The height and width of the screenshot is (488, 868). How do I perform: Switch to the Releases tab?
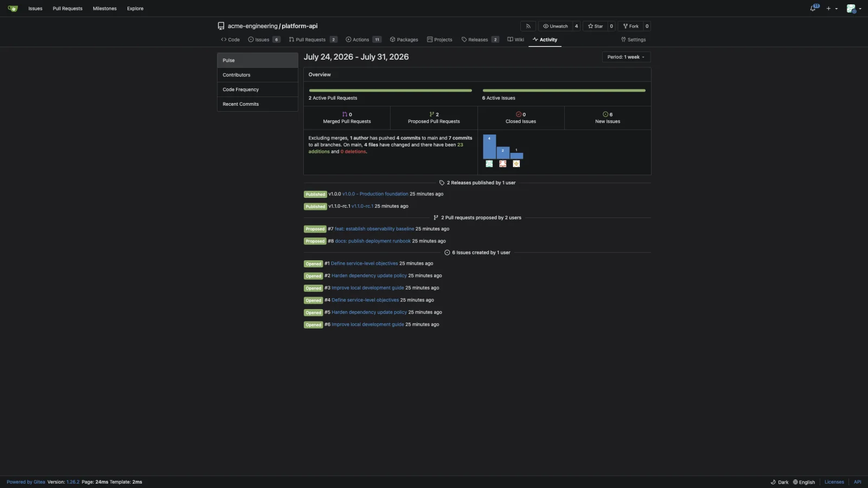tap(480, 40)
